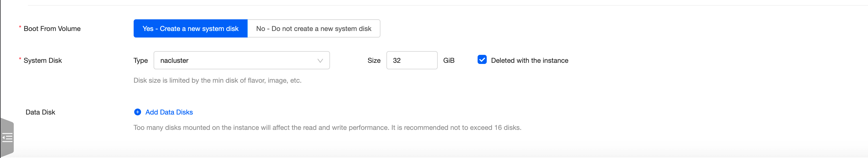Screen dimensions: 868x158
Task: Click the "Size" label before the input
Action: coord(374,61)
